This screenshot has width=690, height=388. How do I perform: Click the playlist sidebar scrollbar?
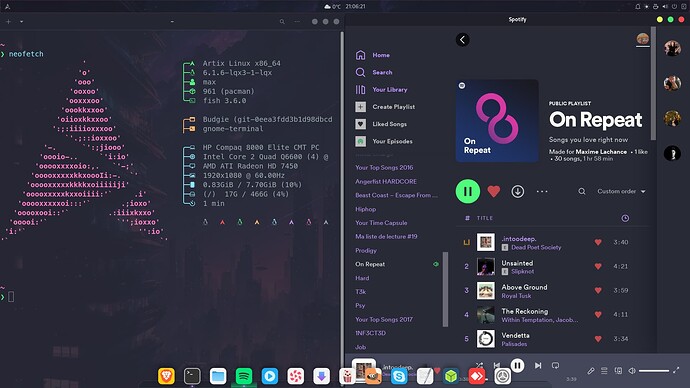click(x=445, y=289)
